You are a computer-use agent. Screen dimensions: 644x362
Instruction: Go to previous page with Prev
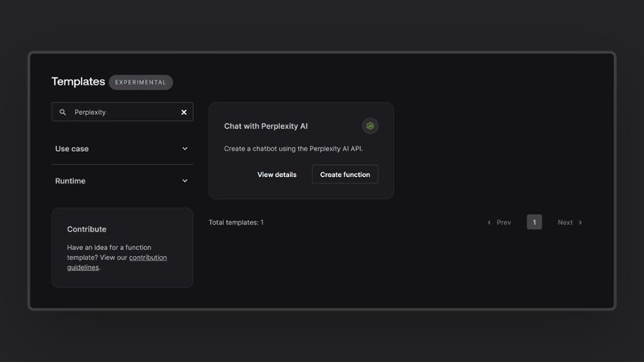click(x=499, y=223)
